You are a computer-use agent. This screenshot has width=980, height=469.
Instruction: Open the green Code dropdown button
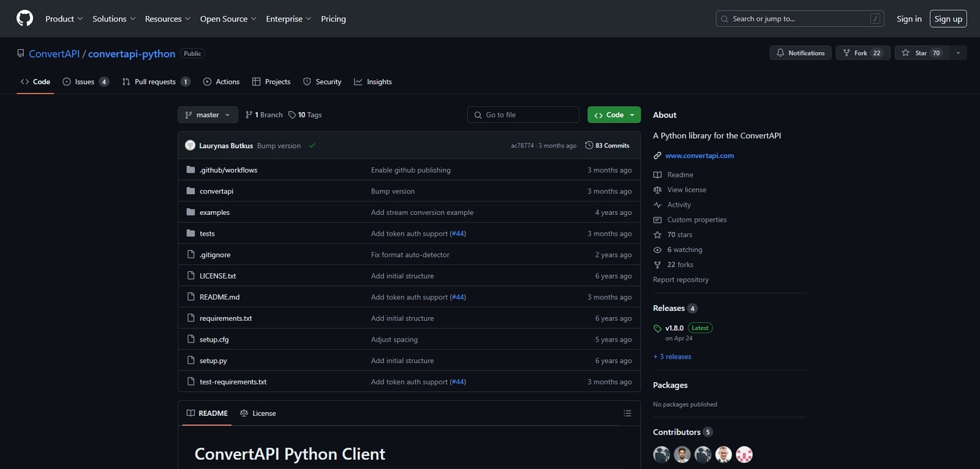pos(614,115)
